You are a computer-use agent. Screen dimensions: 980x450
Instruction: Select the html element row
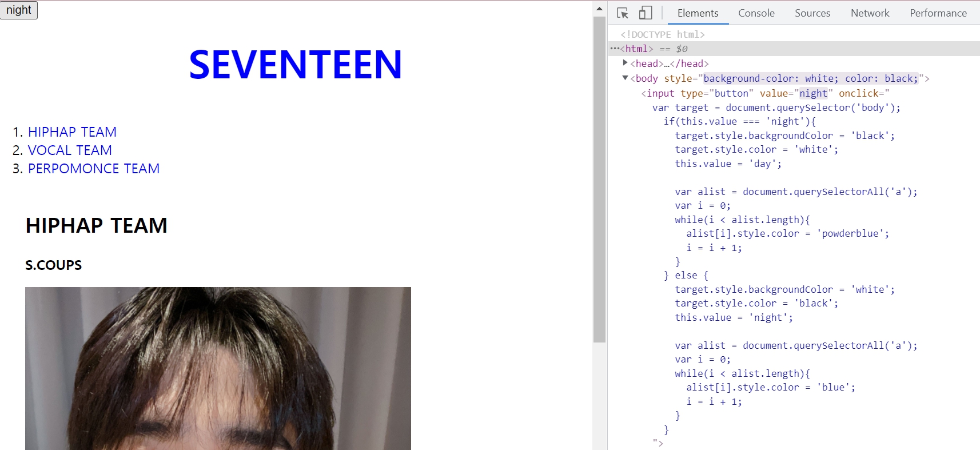pos(794,49)
